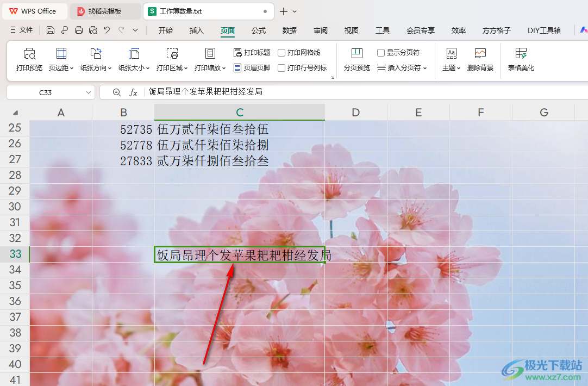The height and width of the screenshot is (386, 588).
Task: Expand 纸张大小 dropdown arrow
Action: (148, 69)
